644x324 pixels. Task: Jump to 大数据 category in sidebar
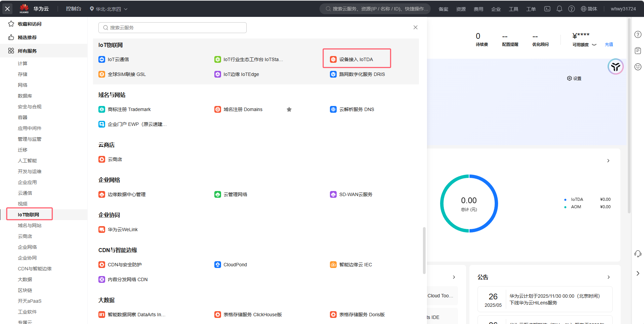click(x=25, y=279)
